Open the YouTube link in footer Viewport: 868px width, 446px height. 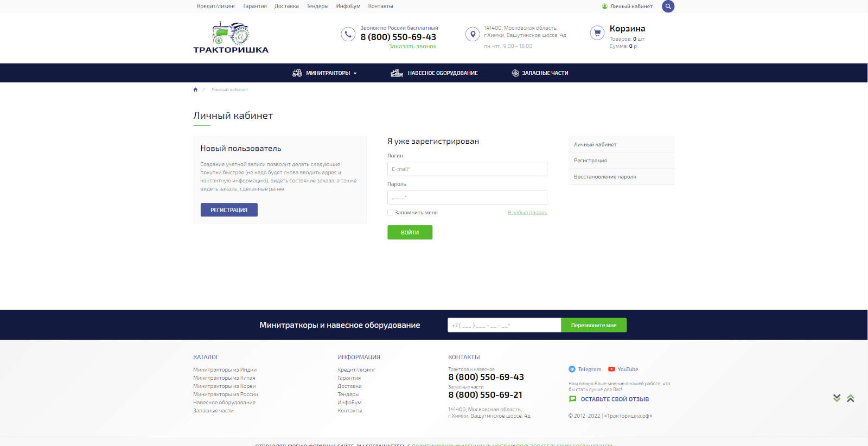(623, 369)
